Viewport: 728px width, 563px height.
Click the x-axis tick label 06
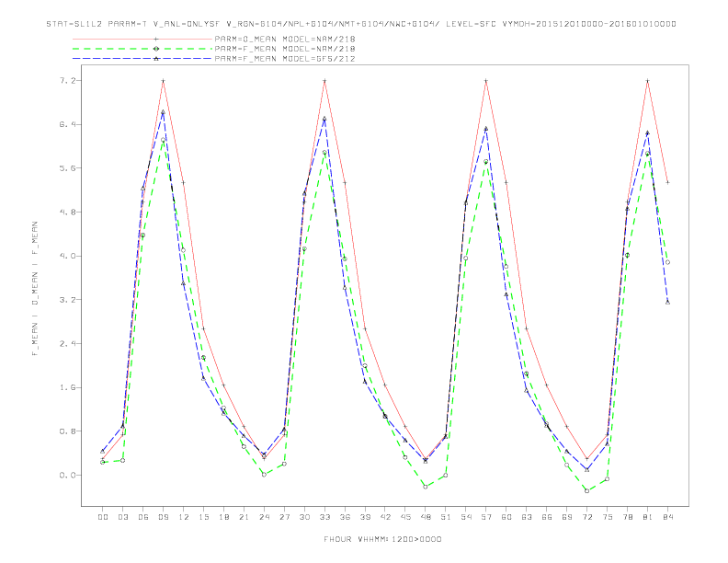[143, 517]
